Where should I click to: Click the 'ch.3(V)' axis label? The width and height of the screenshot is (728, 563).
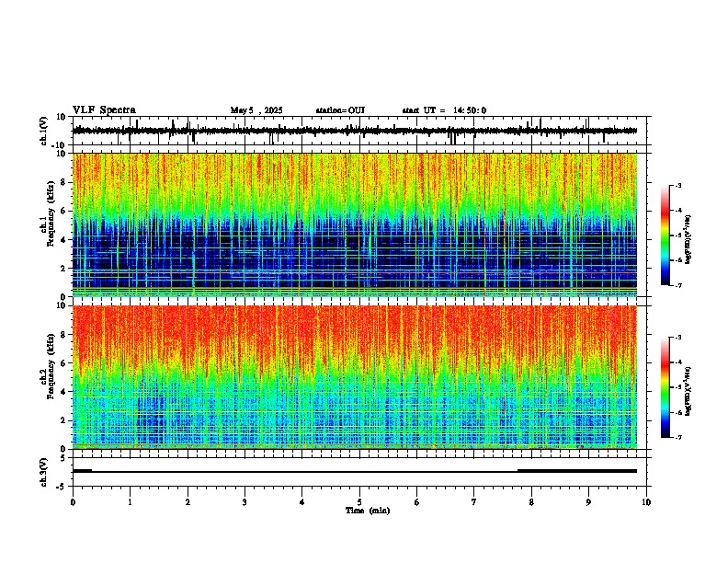[44, 473]
